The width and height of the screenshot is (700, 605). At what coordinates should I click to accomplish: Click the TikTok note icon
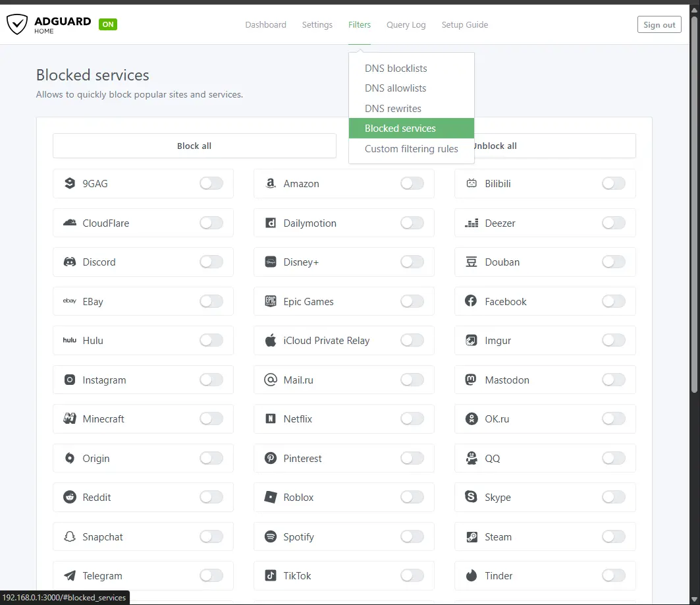click(271, 575)
